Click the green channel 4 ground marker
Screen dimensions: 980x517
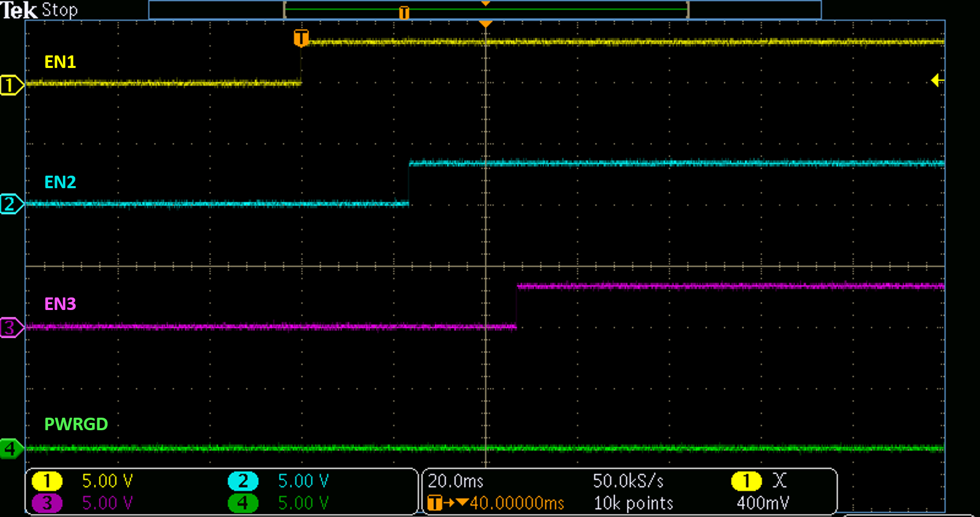point(10,449)
